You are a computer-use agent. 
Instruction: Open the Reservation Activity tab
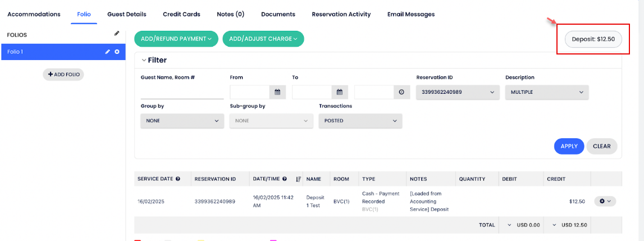[x=341, y=14]
